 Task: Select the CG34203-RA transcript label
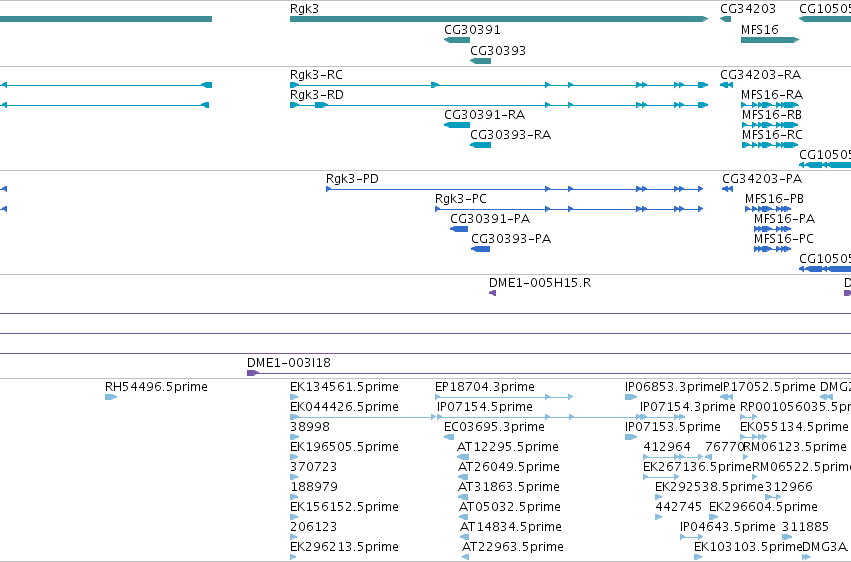point(761,75)
